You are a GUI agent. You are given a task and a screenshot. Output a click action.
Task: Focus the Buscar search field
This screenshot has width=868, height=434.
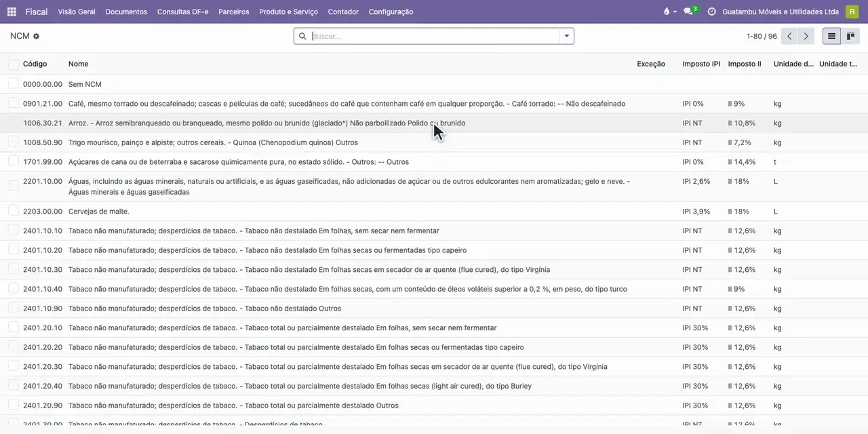pos(434,36)
